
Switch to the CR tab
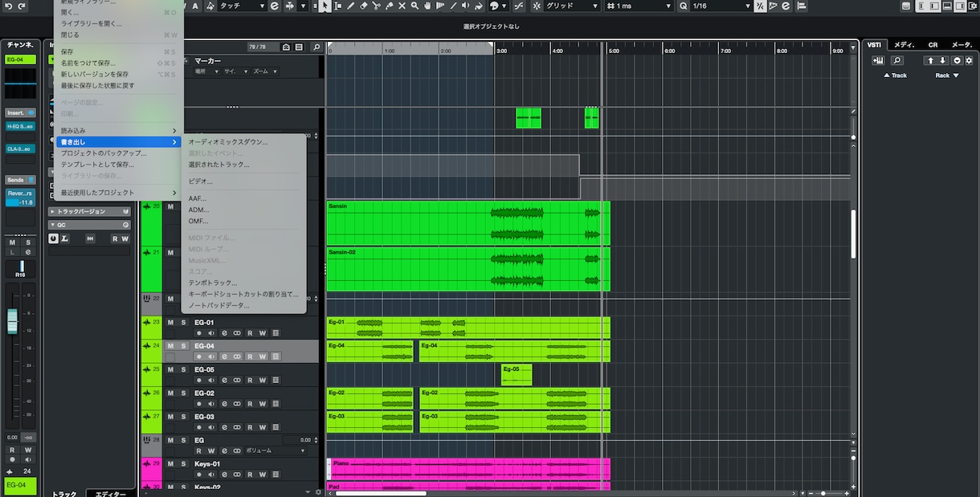pos(933,45)
